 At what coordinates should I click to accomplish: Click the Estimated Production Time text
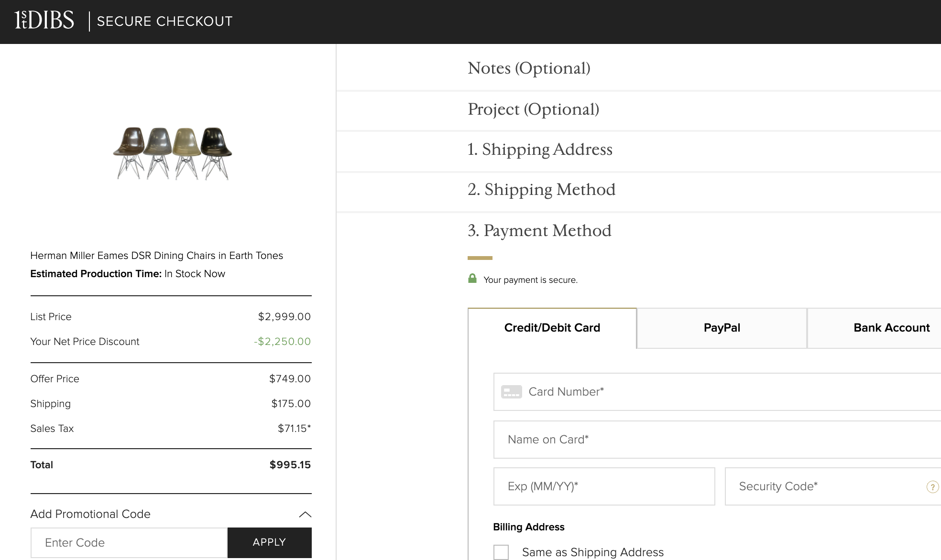point(128,274)
